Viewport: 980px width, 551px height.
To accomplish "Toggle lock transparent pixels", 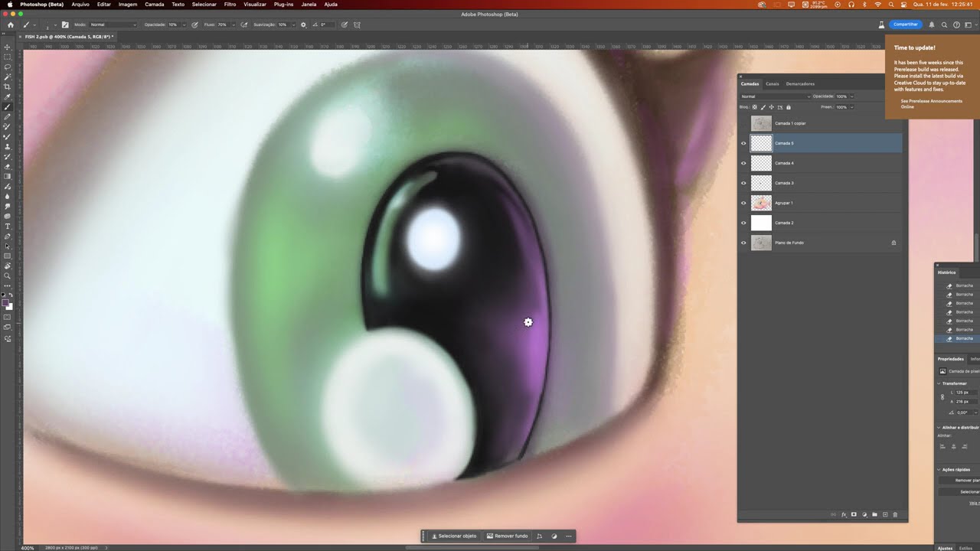I will (755, 107).
